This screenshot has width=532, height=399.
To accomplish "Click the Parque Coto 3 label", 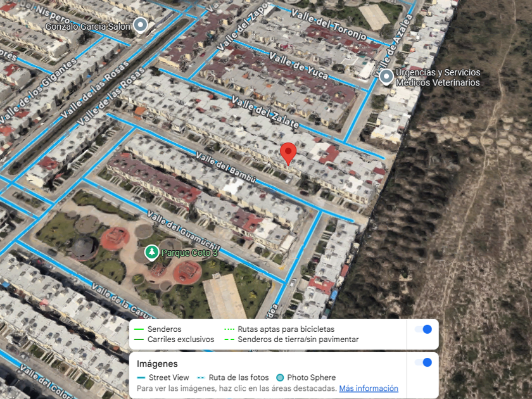I will click(x=189, y=253).
